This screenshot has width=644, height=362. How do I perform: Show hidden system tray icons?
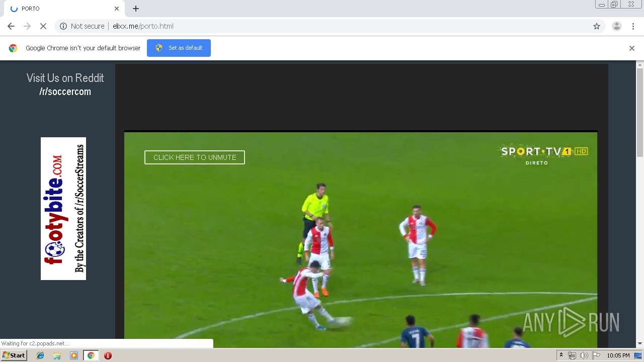tap(561, 355)
